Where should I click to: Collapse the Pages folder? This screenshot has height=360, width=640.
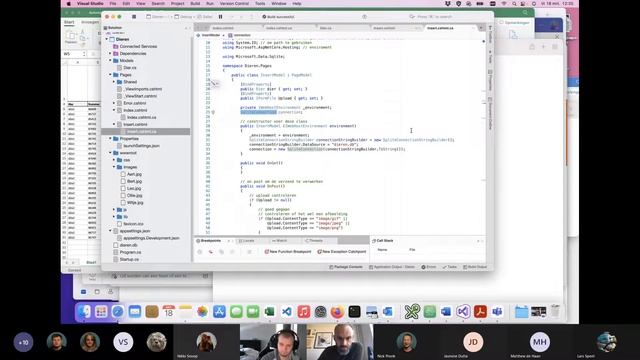point(110,75)
